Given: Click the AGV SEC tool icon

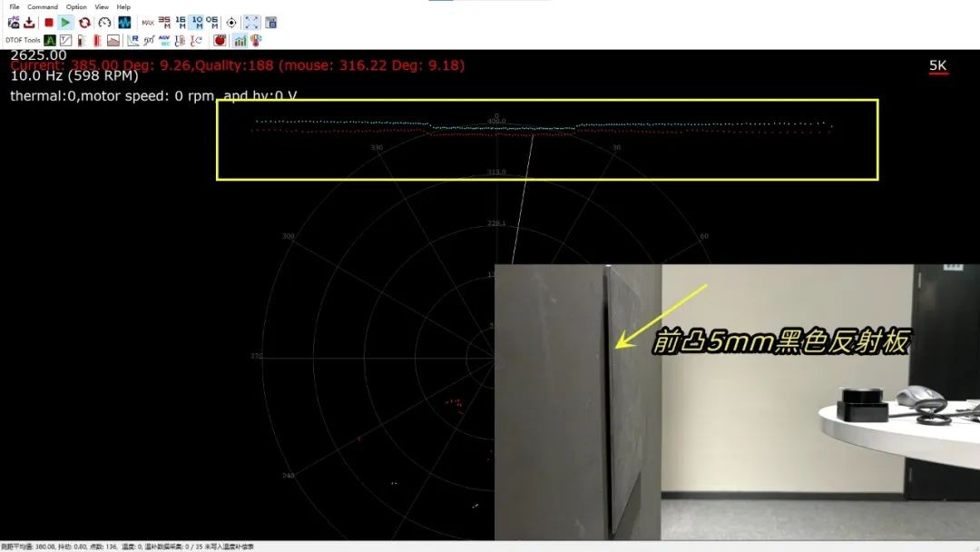Looking at the screenshot, I should (164, 41).
